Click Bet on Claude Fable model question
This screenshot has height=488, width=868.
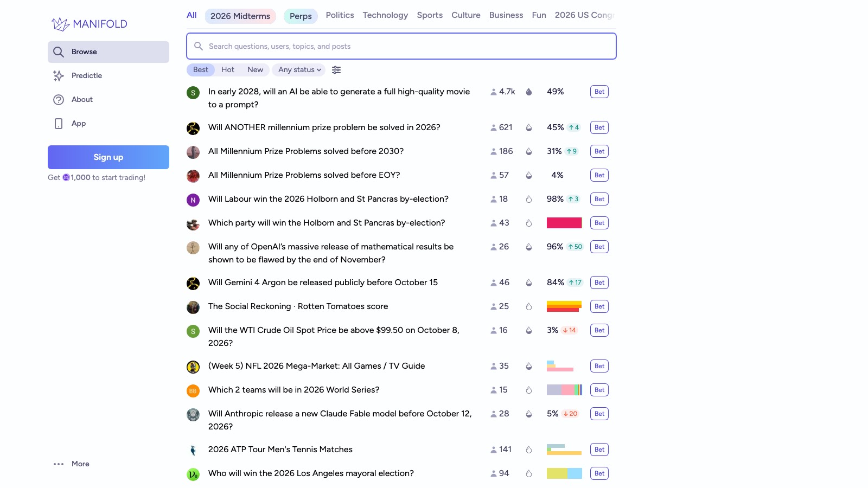click(x=599, y=414)
